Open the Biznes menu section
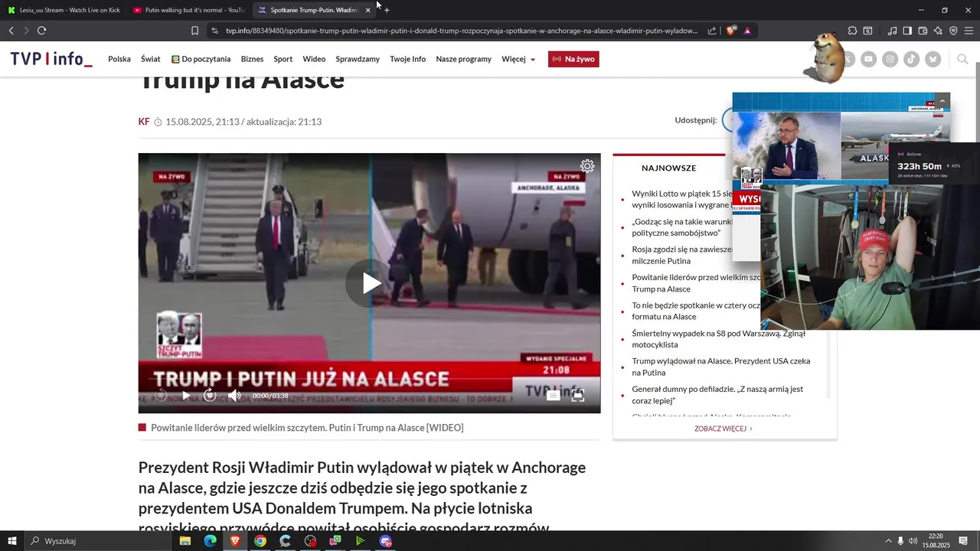Image resolution: width=980 pixels, height=551 pixels. click(x=252, y=59)
